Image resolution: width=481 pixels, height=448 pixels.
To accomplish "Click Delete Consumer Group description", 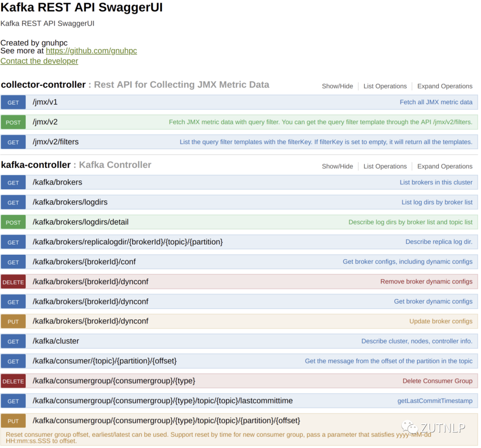I will tap(437, 381).
